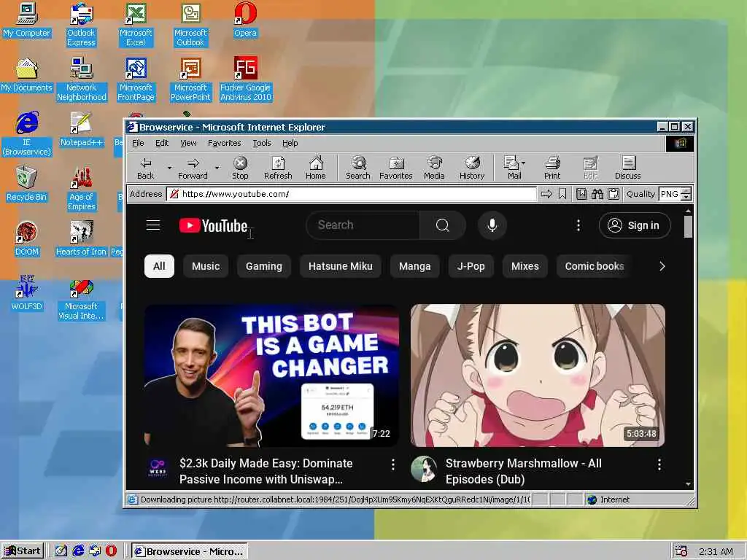The height and width of the screenshot is (560, 747).
Task: Activate YouTube voice search microphone
Action: tap(492, 225)
